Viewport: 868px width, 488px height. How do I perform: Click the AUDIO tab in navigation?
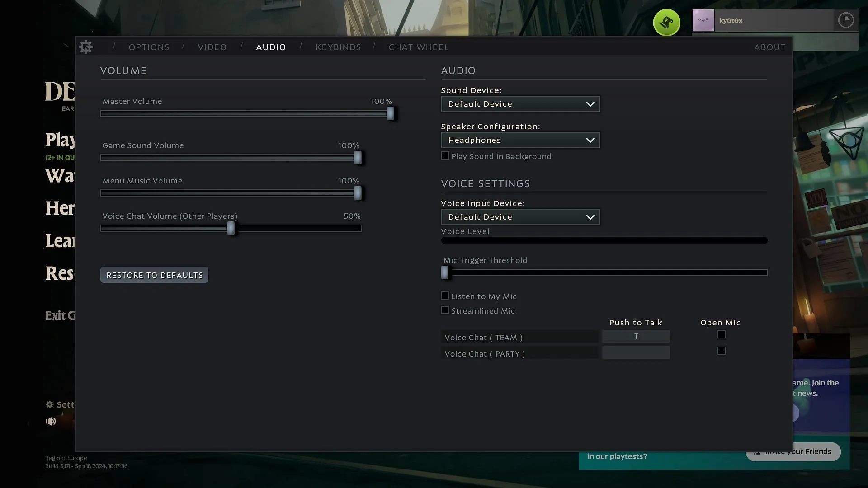(x=271, y=47)
